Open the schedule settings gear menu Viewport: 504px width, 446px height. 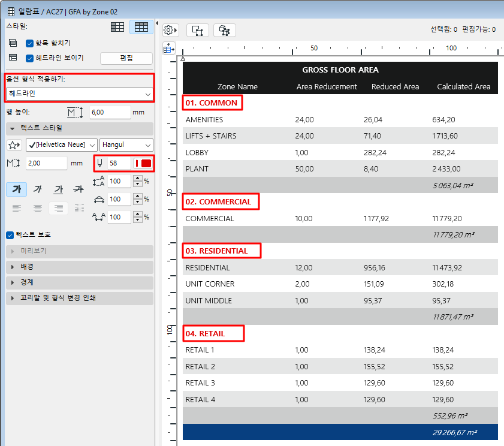[x=171, y=30]
